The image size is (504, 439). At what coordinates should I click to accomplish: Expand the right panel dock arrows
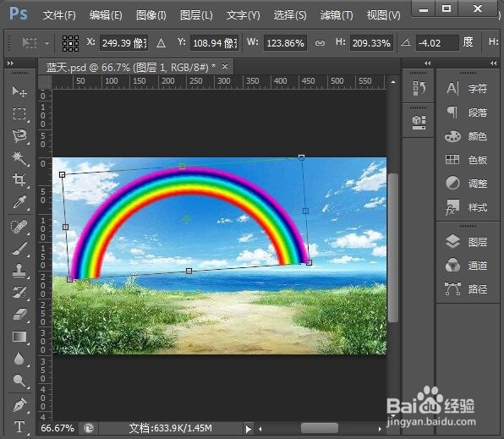[493, 63]
